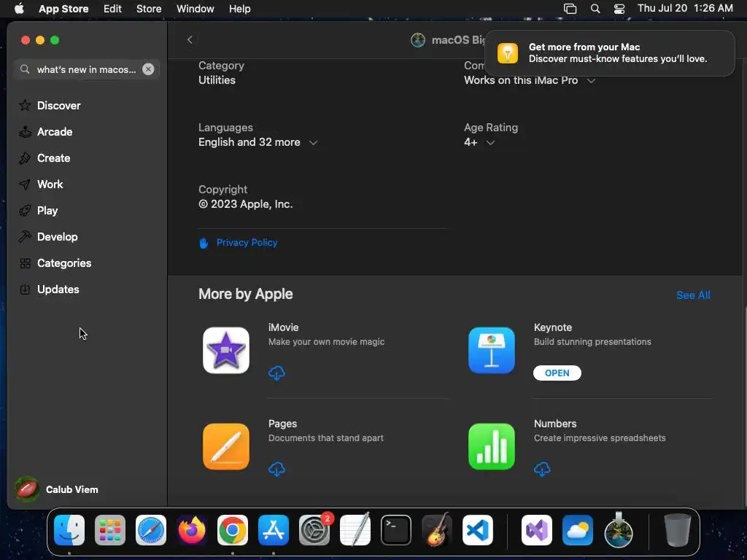This screenshot has height=560, width=747.
Task: Click the iMovie app icon
Action: click(x=226, y=350)
